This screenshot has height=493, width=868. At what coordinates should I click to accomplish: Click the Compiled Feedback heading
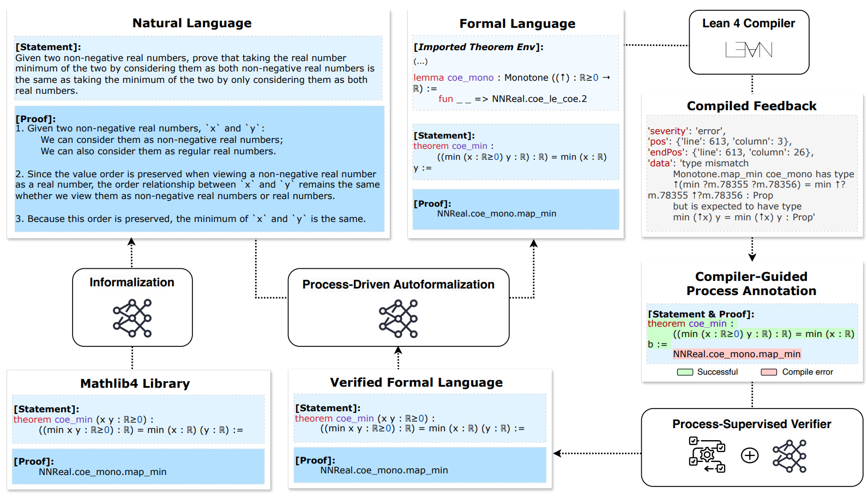[751, 106]
